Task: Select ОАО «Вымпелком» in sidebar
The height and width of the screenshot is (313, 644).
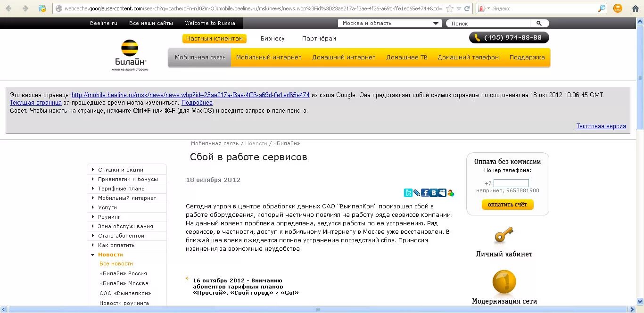Action: (x=125, y=293)
